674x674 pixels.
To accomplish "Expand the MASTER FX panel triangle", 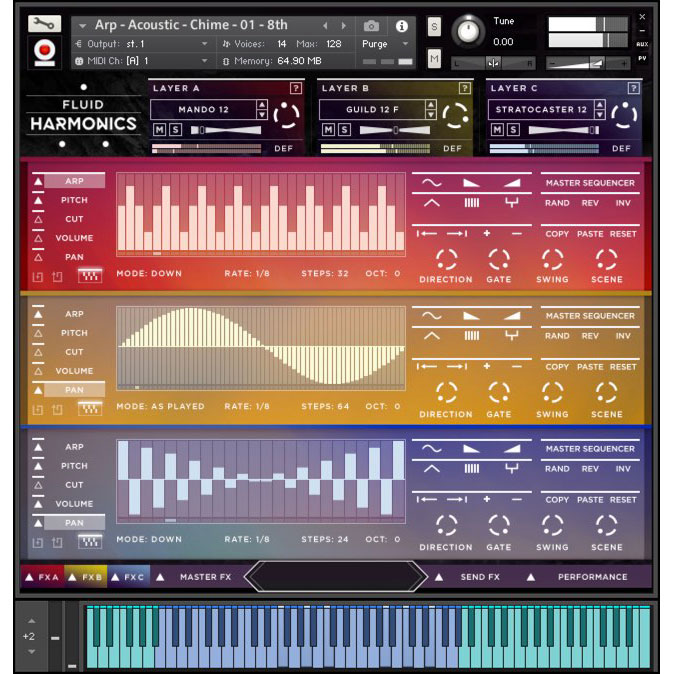I will point(160,577).
